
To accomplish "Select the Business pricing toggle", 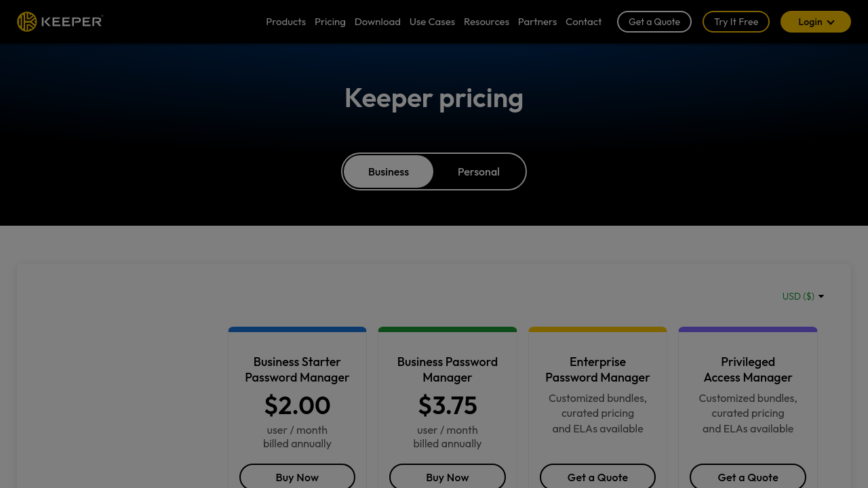I will (x=389, y=171).
